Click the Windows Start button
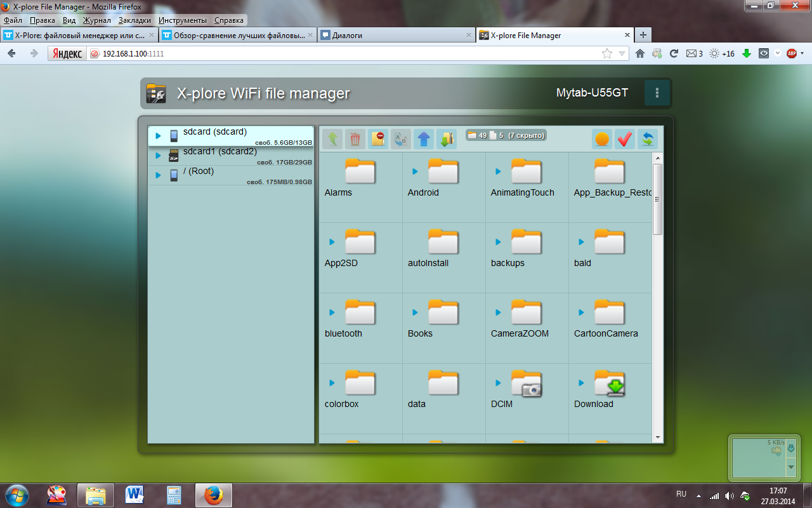Screen dimensions: 812x508 point(16,494)
